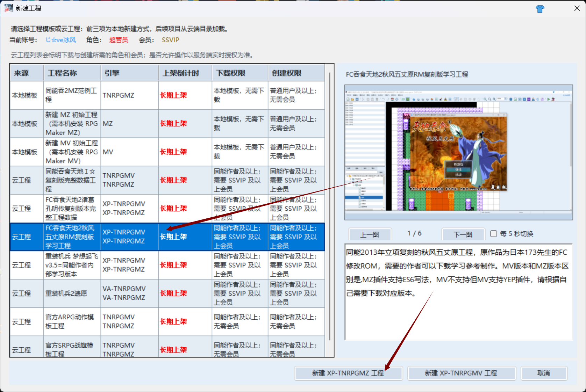Image resolution: width=586 pixels, height=392 pixels.
Task: Click the 取消 button
Action: point(544,373)
